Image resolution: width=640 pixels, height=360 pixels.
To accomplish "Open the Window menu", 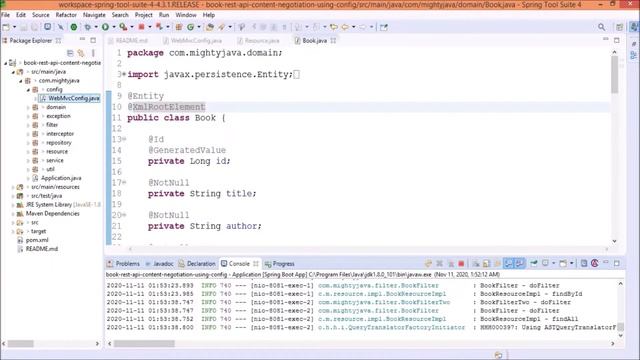I will tap(186, 15).
